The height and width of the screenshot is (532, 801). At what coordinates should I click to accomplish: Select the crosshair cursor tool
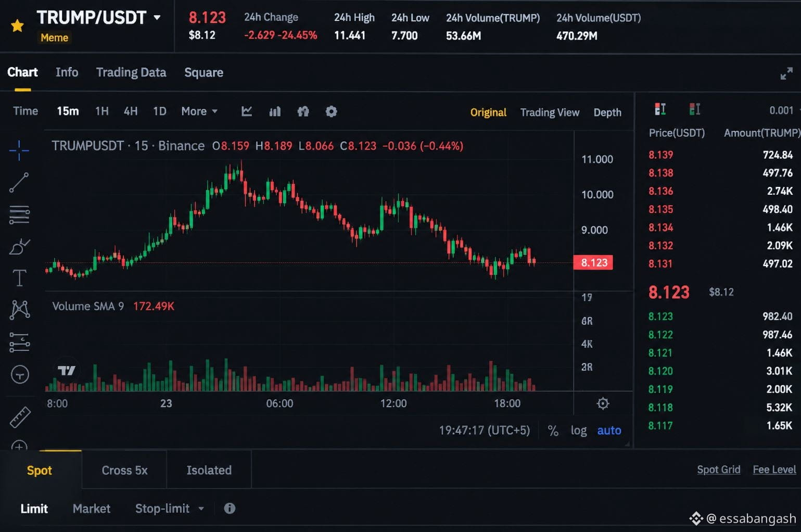[19, 150]
